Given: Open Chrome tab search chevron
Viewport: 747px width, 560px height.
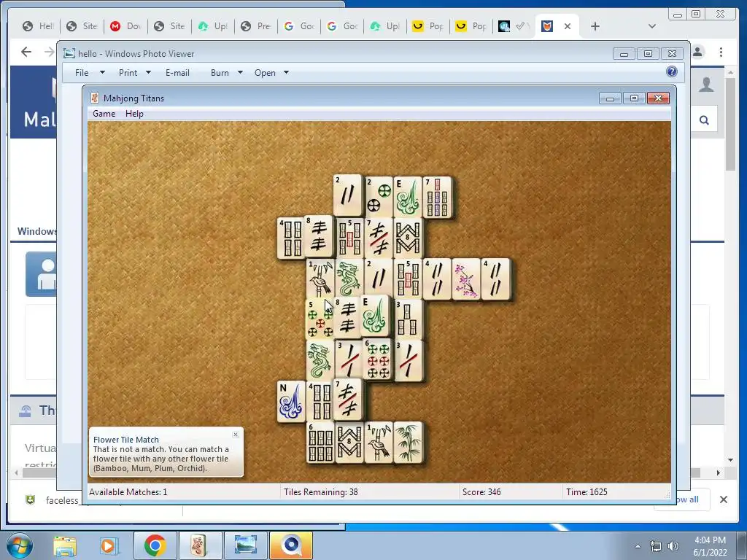Looking at the screenshot, I should [652, 26].
